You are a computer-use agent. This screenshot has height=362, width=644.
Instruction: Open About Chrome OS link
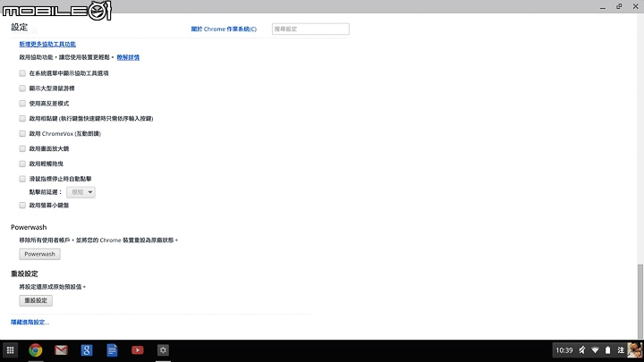coord(224,29)
